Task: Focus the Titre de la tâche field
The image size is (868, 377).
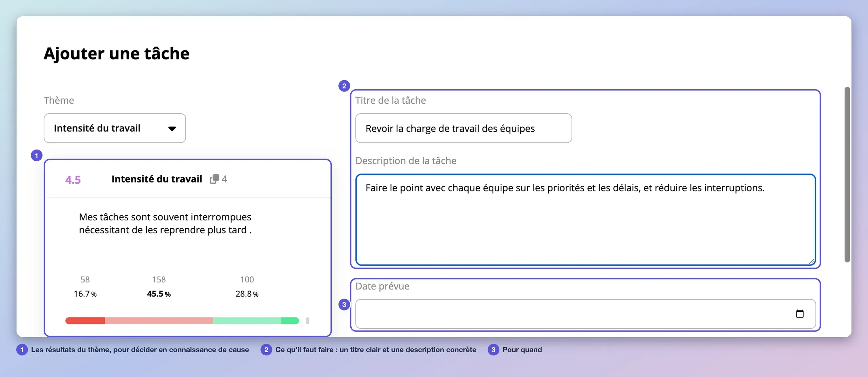Action: pyautogui.click(x=463, y=128)
